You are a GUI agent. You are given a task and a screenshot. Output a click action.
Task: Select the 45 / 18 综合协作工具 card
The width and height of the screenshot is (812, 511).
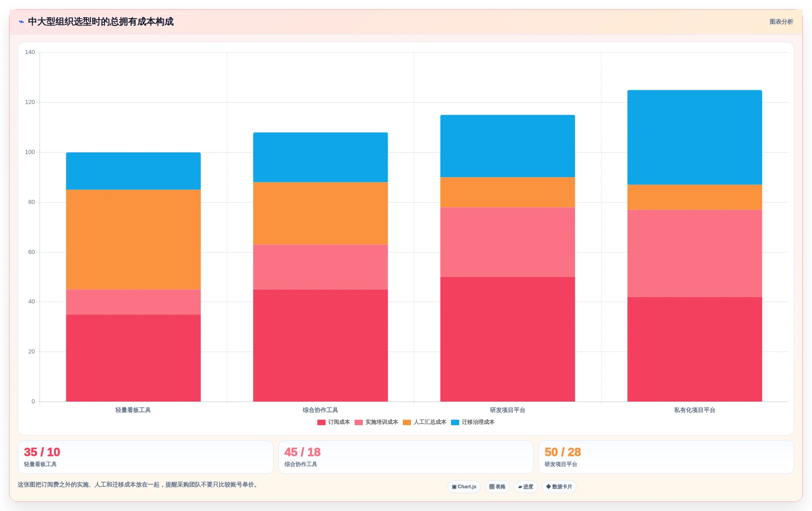[x=406, y=457]
